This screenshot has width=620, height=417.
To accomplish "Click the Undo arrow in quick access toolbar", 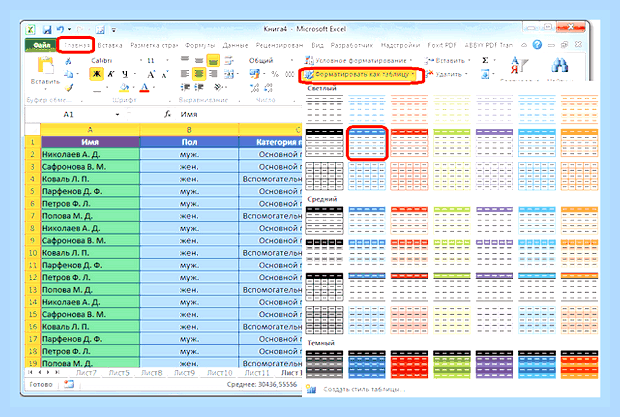I will pos(60,30).
